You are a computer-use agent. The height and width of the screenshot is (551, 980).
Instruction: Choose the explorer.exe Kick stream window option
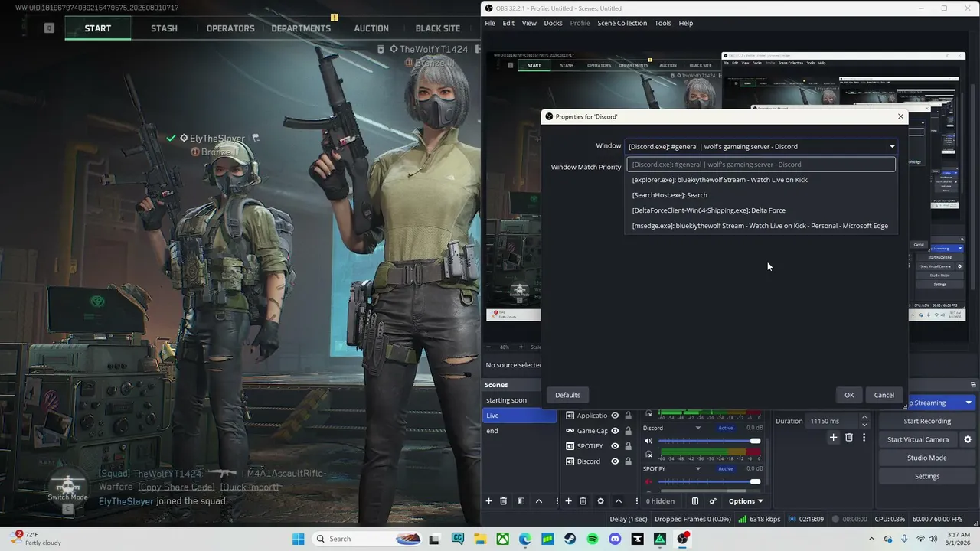pyautogui.click(x=761, y=180)
